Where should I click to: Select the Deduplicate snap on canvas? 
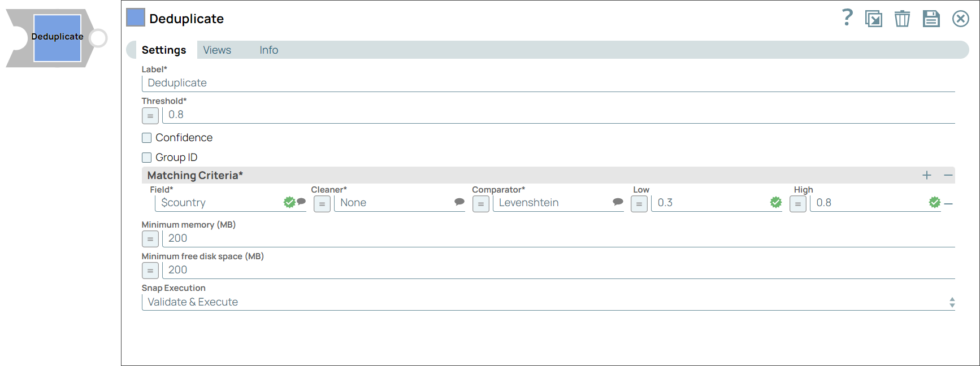[x=57, y=38]
